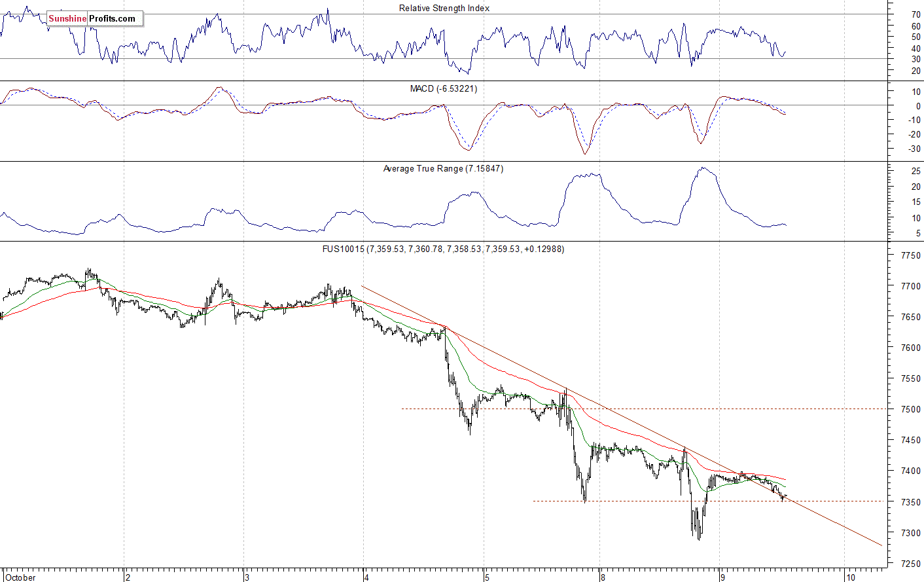Click the 7500 price axis label
The width and height of the screenshot is (924, 582).
[x=910, y=409]
